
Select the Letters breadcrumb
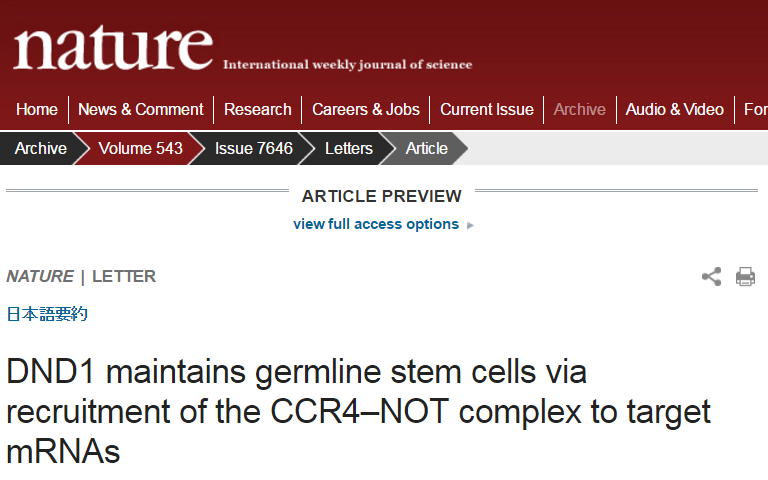pos(349,148)
